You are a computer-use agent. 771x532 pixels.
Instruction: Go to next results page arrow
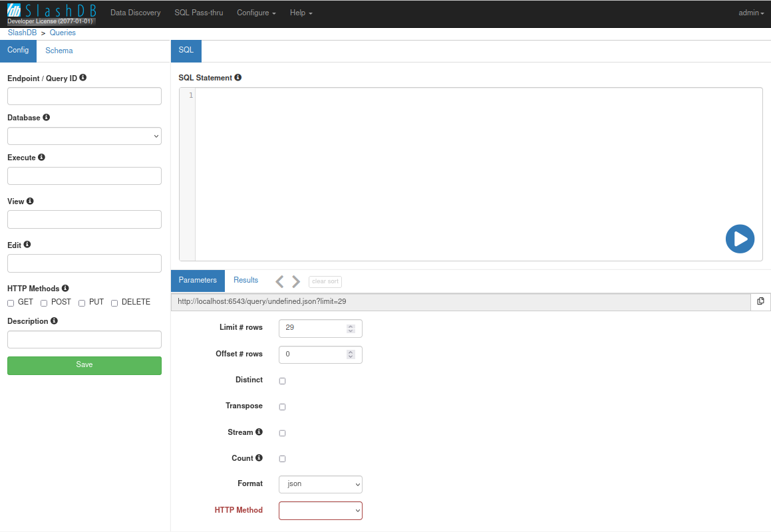coord(296,282)
